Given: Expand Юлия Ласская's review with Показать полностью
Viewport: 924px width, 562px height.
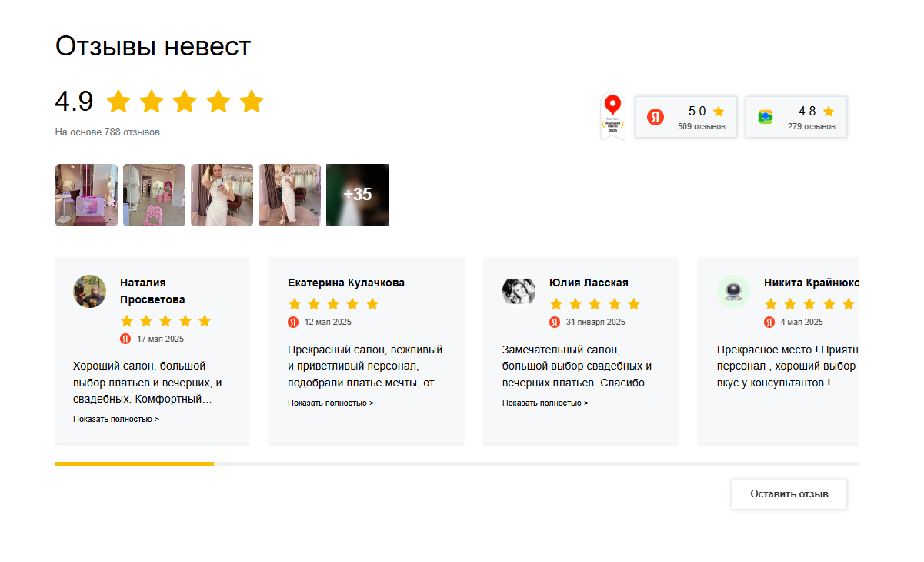Looking at the screenshot, I should click(545, 403).
